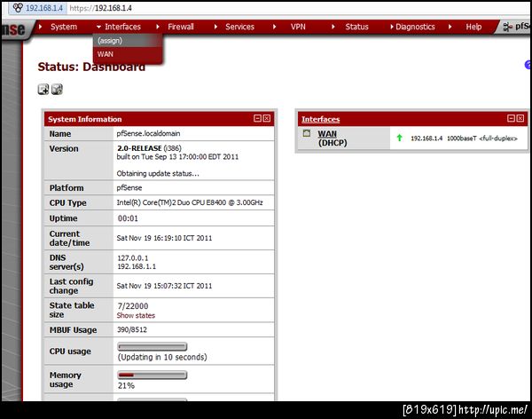Click the browser address bar URL field

tap(299, 8)
